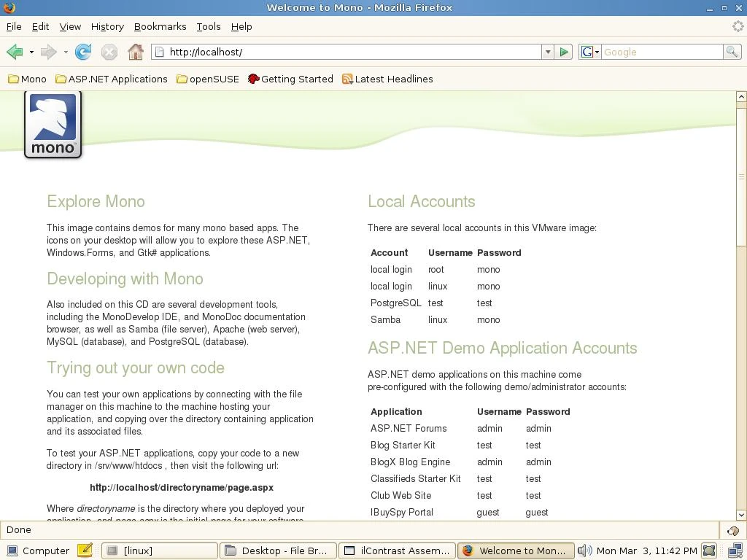747x560 pixels.
Task: Open the View menu
Action: click(70, 27)
